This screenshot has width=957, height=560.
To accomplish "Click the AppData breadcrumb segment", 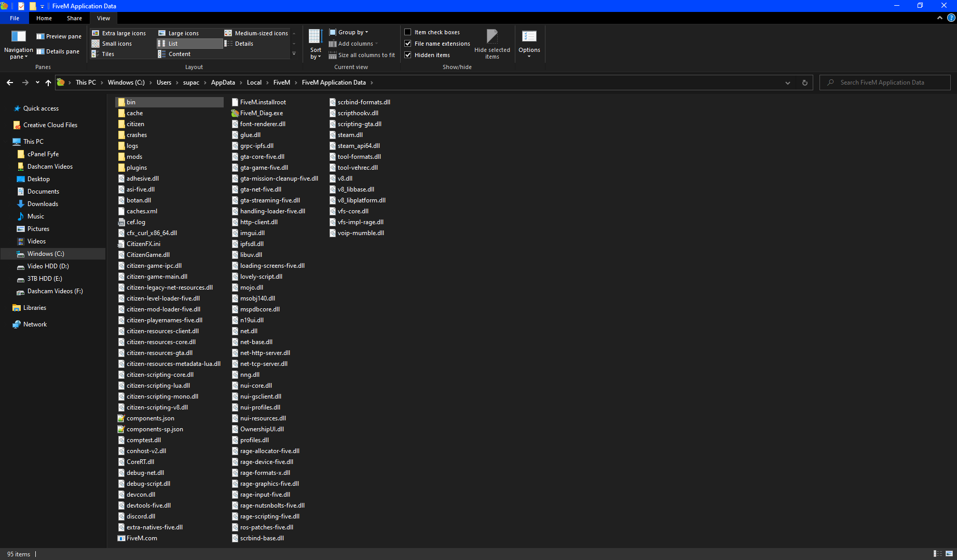I will click(x=223, y=83).
